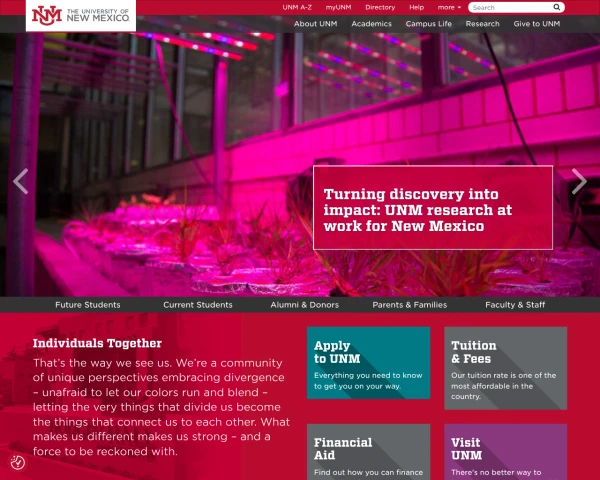Click inside the Search input field
This screenshot has width=600, height=480.
(510, 7)
